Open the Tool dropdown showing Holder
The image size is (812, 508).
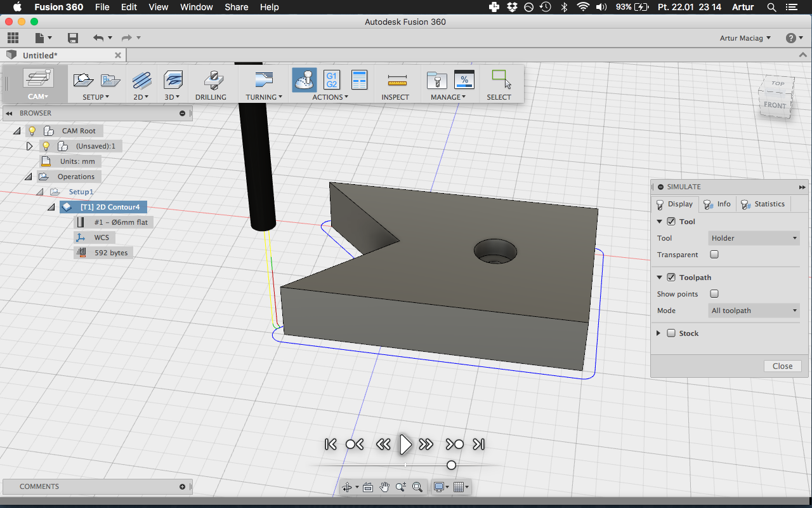(754, 238)
